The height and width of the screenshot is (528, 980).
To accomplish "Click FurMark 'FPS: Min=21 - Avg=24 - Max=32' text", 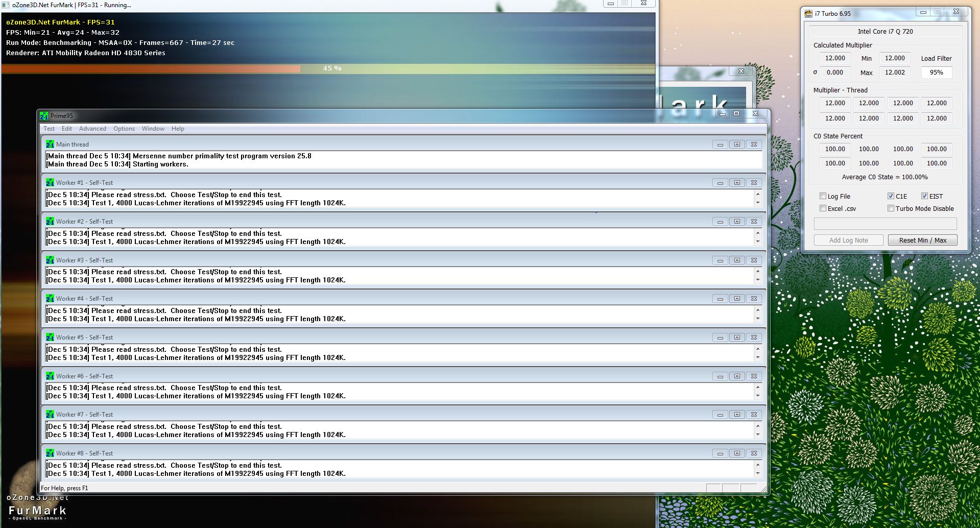I will (63, 33).
